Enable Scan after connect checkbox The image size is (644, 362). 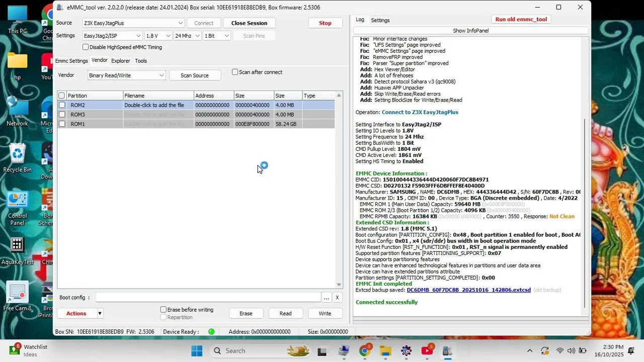point(235,72)
